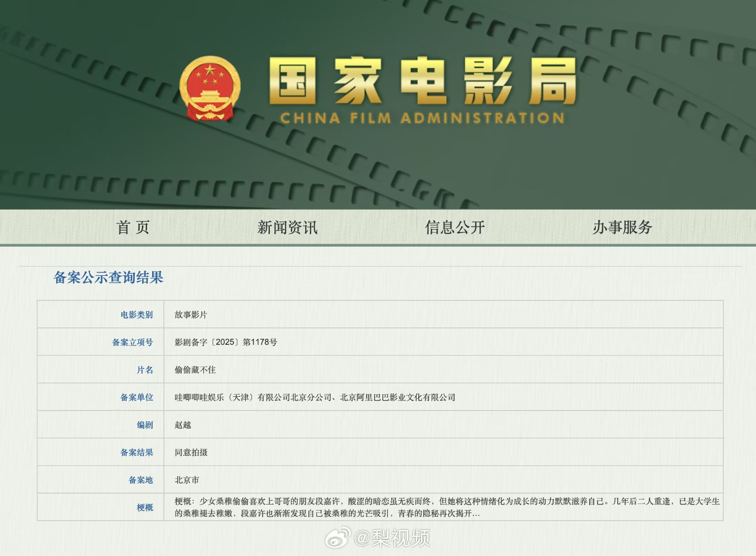The height and width of the screenshot is (556, 756).
Task: Select the 同意拍摄 result value
Action: pos(191,452)
